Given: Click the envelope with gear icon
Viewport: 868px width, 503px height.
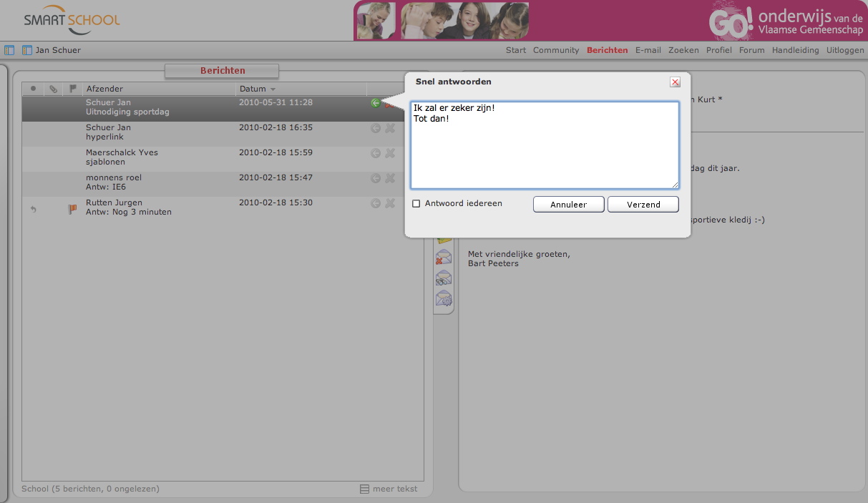Looking at the screenshot, I should pyautogui.click(x=444, y=298).
